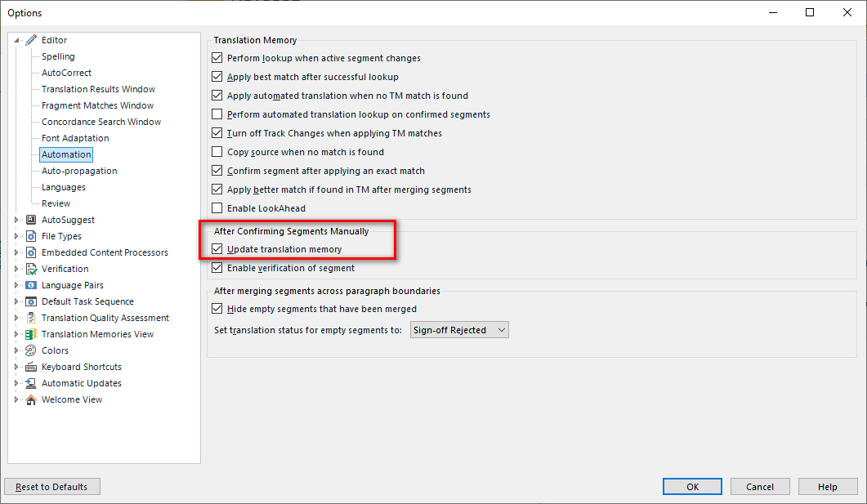Image resolution: width=867 pixels, height=504 pixels.
Task: Select the Auto-propagation settings page
Action: [79, 170]
